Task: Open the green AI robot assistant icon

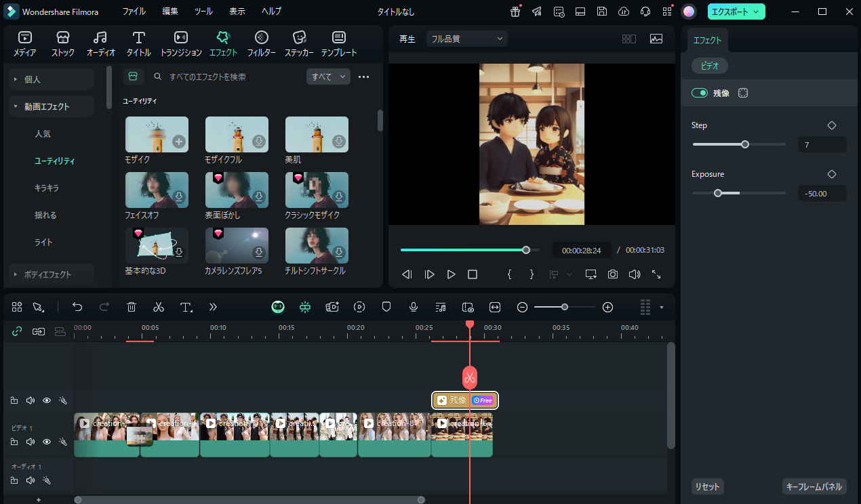Action: (278, 307)
